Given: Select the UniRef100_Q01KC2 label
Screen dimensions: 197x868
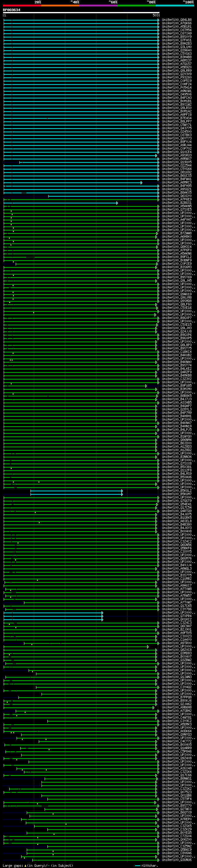Looking at the screenshot, I should click(177, 620).
